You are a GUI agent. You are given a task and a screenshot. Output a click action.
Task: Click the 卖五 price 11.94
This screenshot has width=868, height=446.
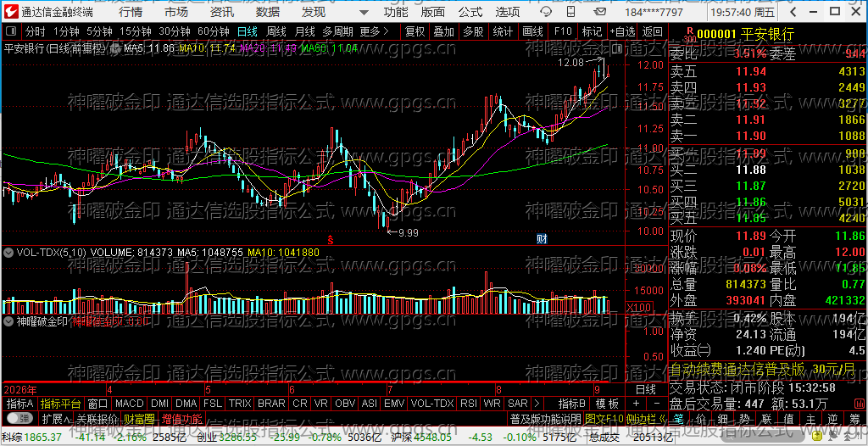pos(751,71)
